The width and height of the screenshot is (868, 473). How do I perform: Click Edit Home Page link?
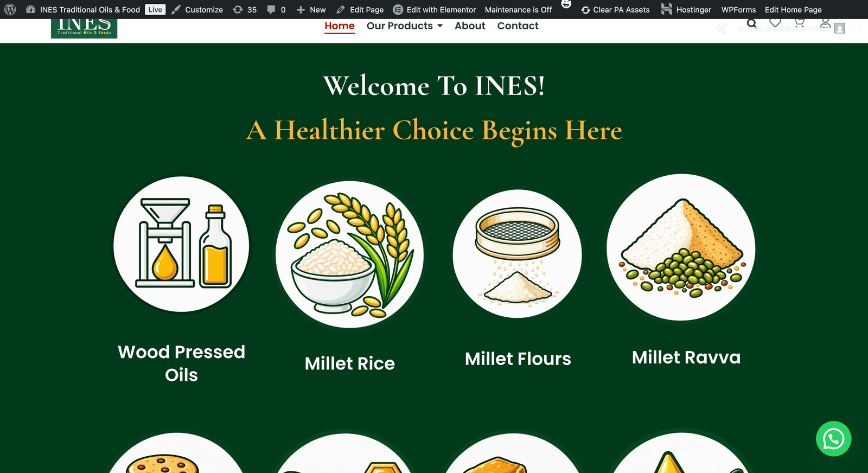click(x=793, y=10)
